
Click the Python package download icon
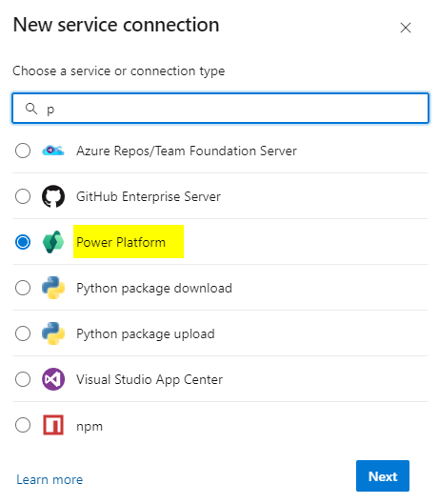[53, 288]
